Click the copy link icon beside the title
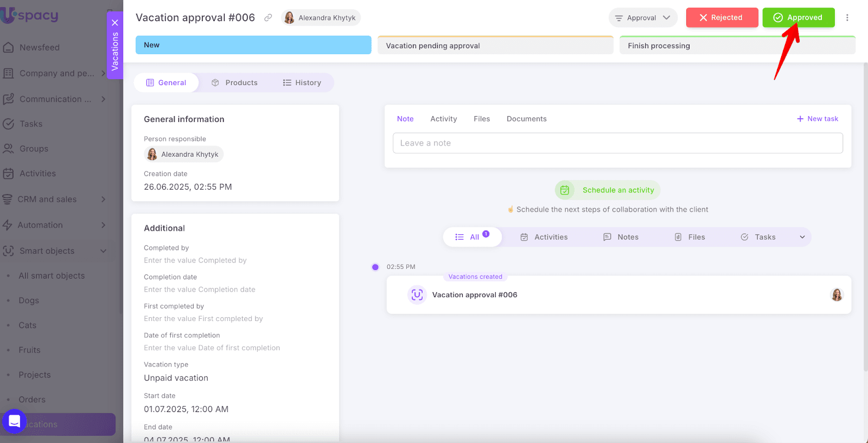Screen dimensions: 868x443 pos(268,18)
